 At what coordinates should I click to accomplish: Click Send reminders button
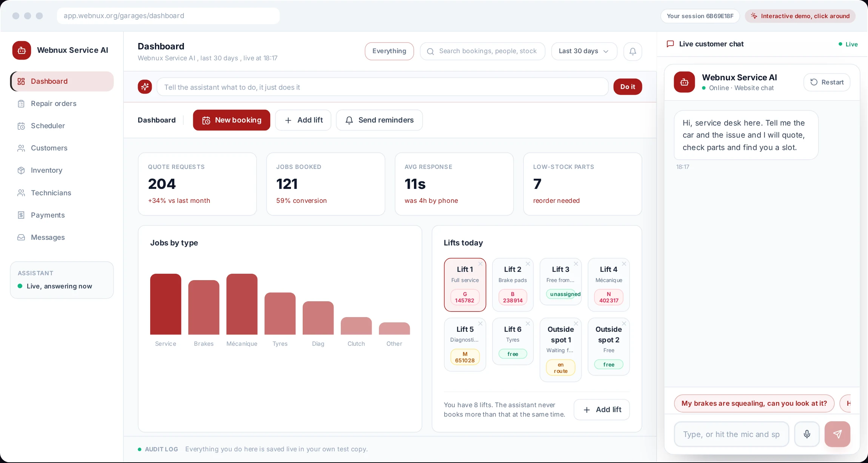(379, 120)
